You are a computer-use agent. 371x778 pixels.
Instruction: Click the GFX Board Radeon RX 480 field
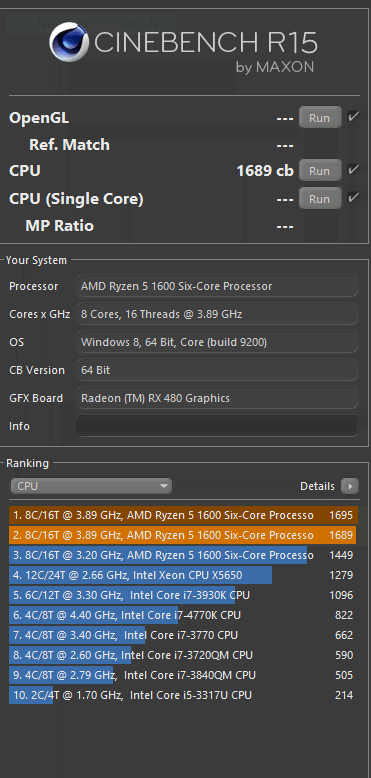pos(217,398)
